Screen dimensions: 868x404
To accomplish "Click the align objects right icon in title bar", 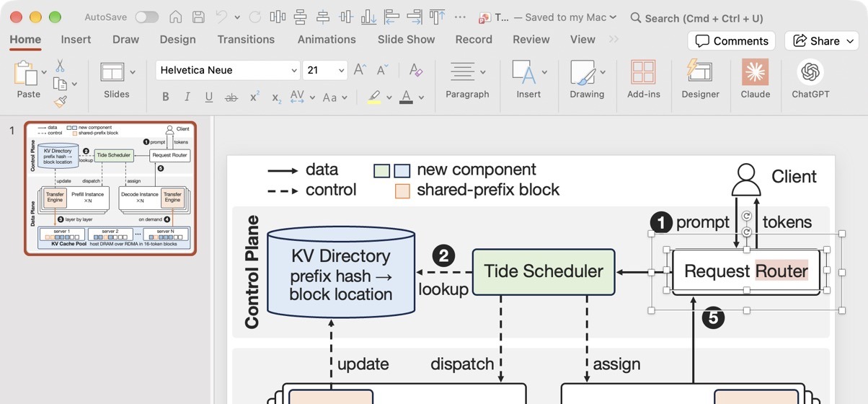I will [414, 17].
